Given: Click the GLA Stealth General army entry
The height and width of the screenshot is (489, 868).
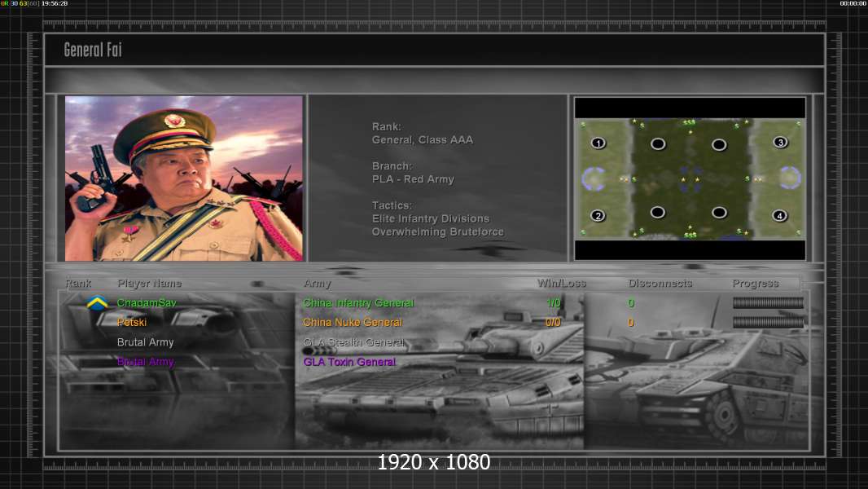Looking at the screenshot, I should 353,342.
